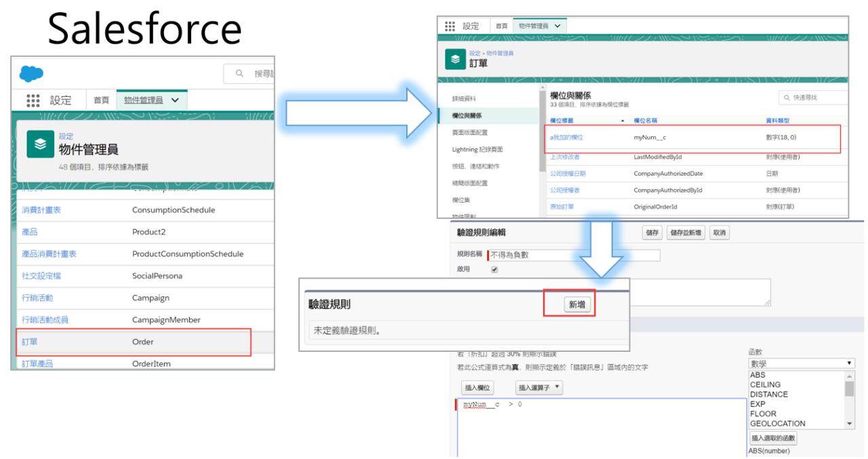Select CEILING in the function list
Image resolution: width=868 pixels, height=459 pixels.
[x=765, y=384]
